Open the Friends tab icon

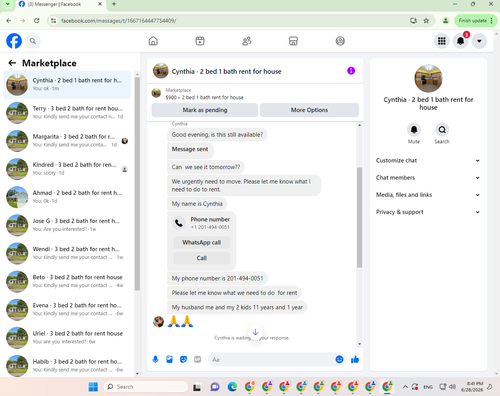(247, 41)
